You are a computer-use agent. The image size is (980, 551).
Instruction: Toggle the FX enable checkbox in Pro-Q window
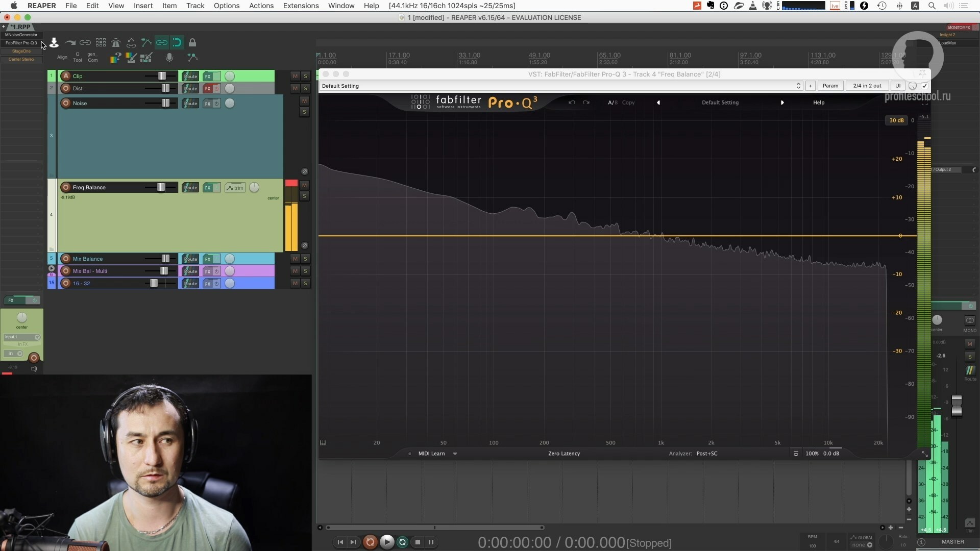pos(924,86)
